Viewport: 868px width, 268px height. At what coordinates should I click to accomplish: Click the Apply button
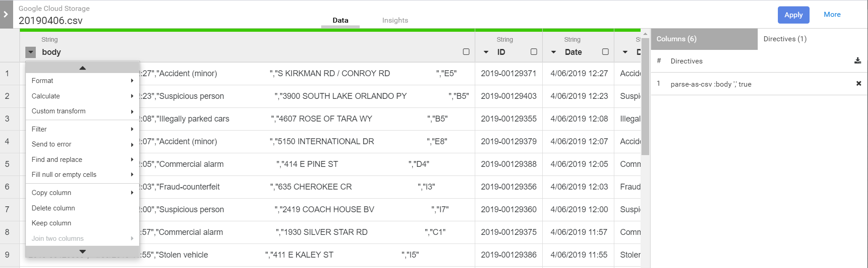coord(793,15)
